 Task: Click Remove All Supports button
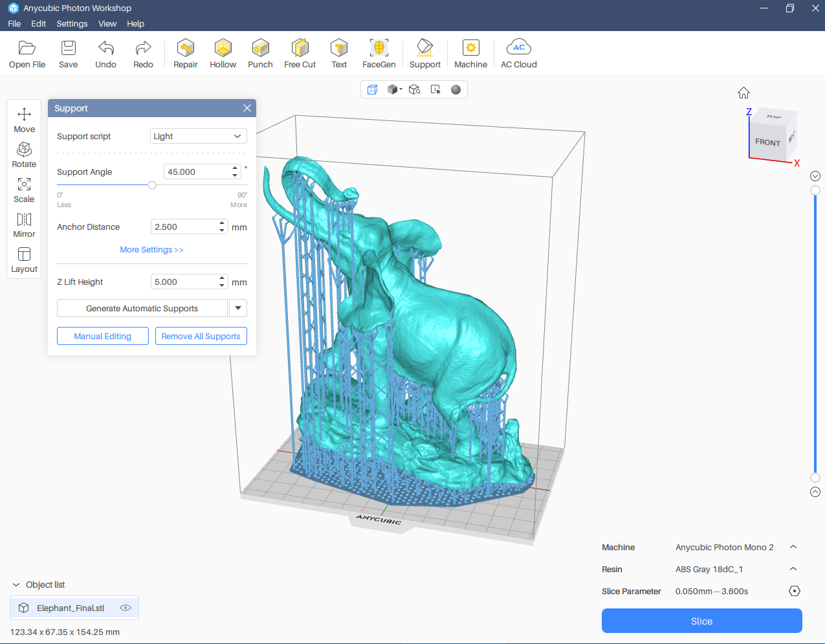click(201, 336)
